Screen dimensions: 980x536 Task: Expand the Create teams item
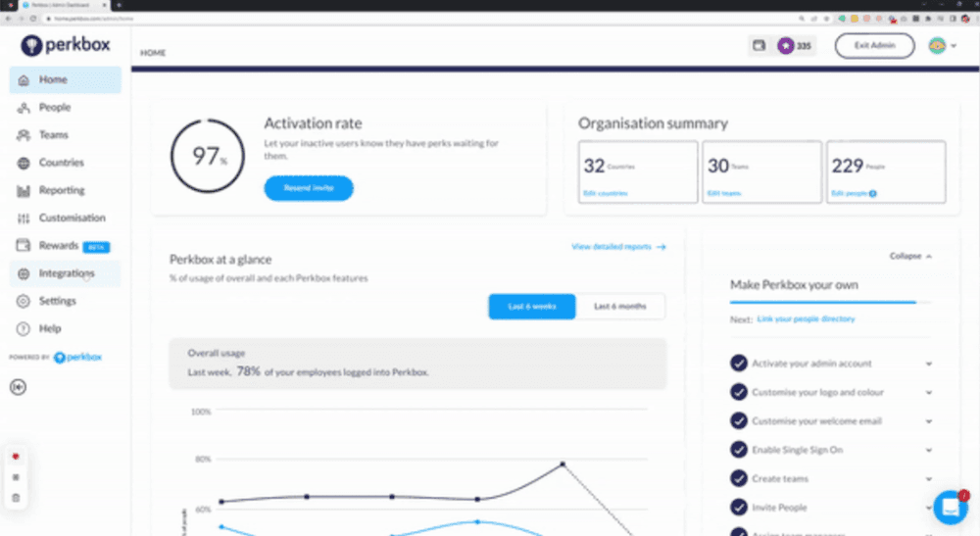(x=929, y=478)
